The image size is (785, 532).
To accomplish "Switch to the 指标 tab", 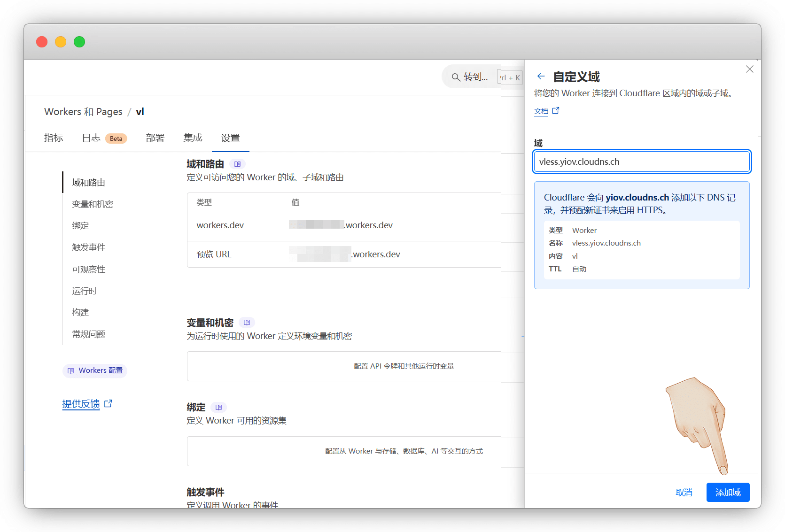I will (54, 138).
